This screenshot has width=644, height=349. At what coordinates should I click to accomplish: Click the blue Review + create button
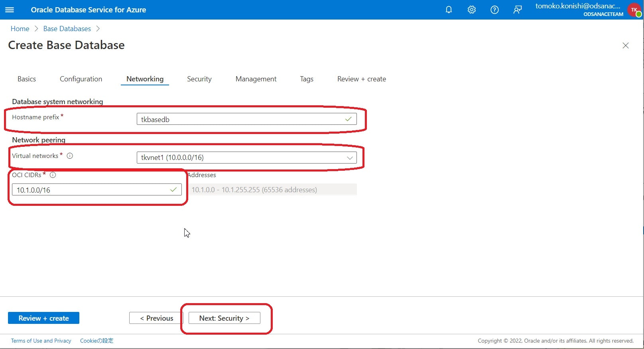click(43, 318)
